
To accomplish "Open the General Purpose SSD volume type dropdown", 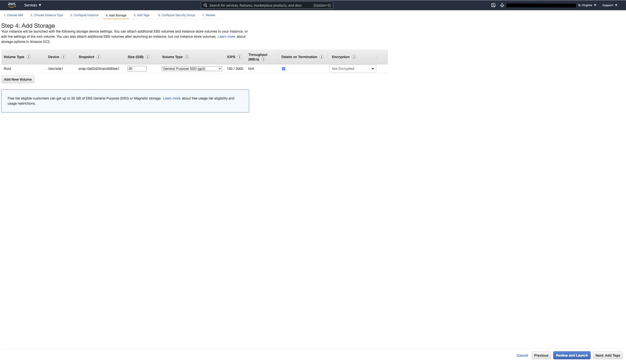I will point(192,69).
